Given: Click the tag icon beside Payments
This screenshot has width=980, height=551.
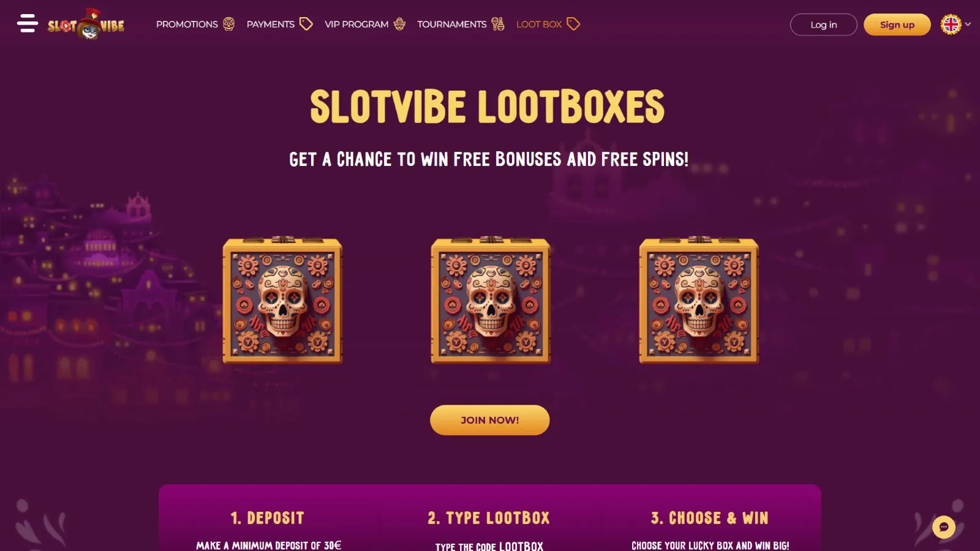Looking at the screenshot, I should coord(306,24).
